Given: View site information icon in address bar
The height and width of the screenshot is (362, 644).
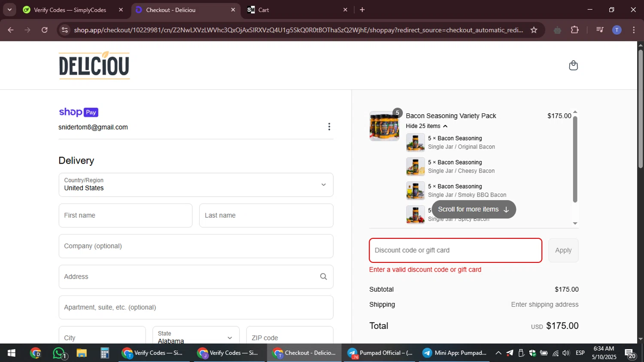Looking at the screenshot, I should coord(65,30).
